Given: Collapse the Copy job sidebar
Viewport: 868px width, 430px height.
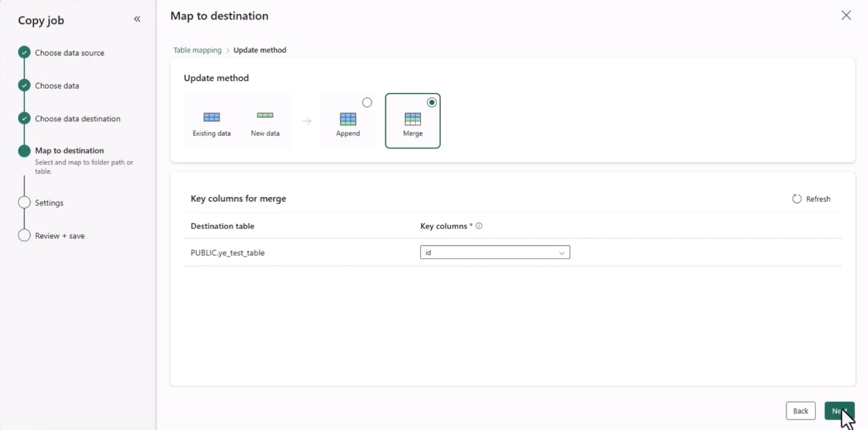Looking at the screenshot, I should (137, 19).
